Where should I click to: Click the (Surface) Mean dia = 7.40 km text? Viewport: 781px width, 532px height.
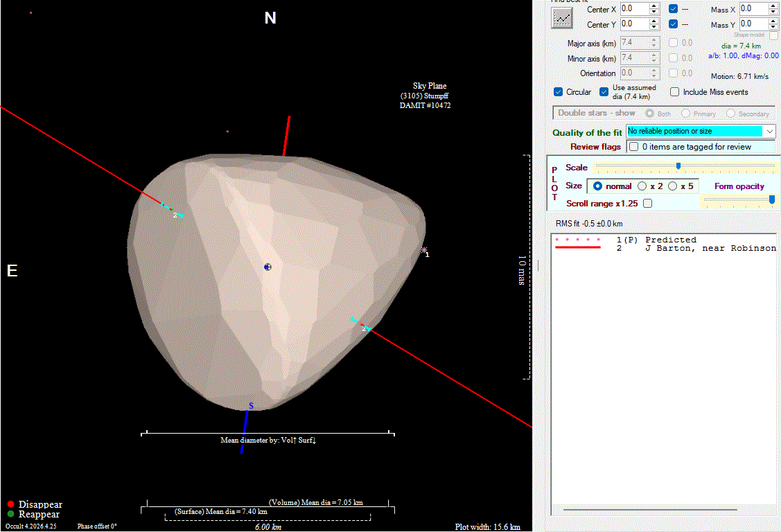click(x=220, y=511)
